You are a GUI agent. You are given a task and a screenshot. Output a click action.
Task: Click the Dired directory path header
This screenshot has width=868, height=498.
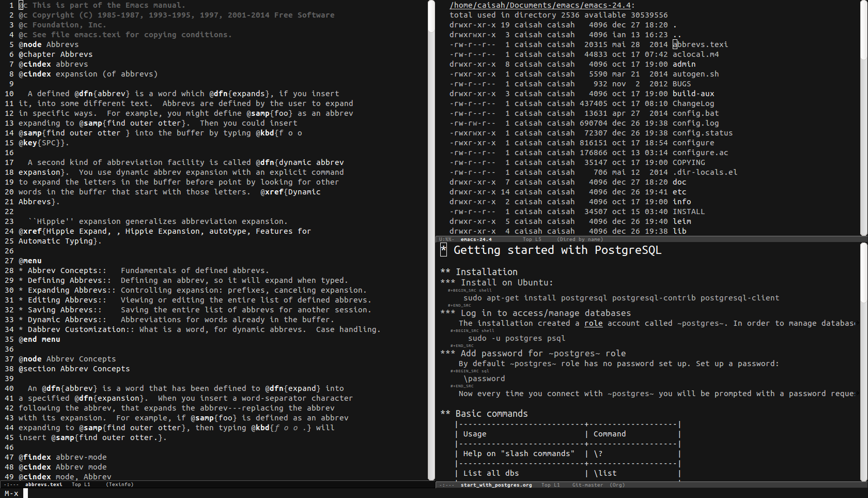coord(540,5)
